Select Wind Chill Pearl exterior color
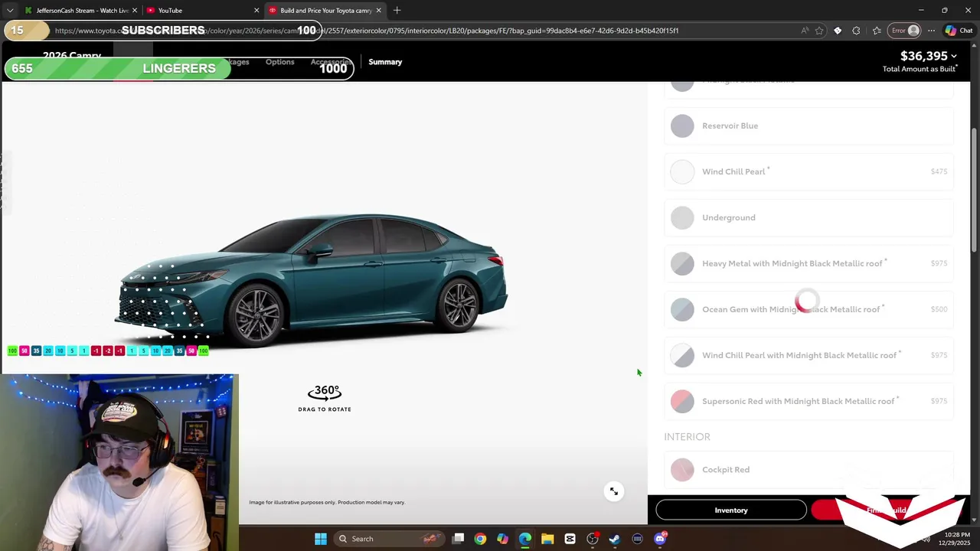 (808, 171)
